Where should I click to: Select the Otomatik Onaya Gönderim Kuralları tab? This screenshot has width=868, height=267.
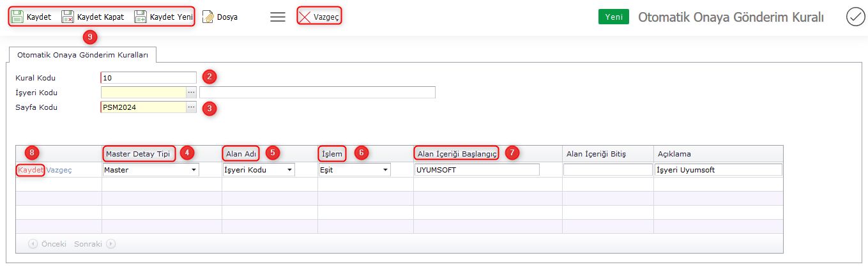(82, 56)
